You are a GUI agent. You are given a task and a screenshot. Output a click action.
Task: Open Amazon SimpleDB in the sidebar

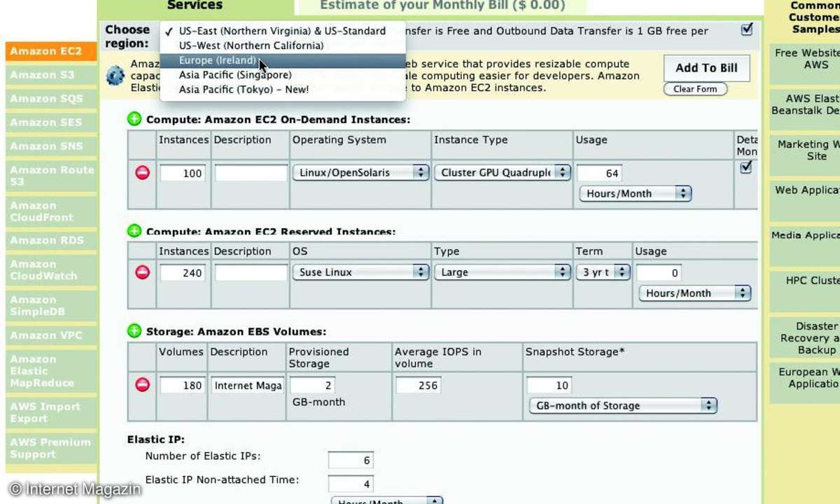coord(51,305)
